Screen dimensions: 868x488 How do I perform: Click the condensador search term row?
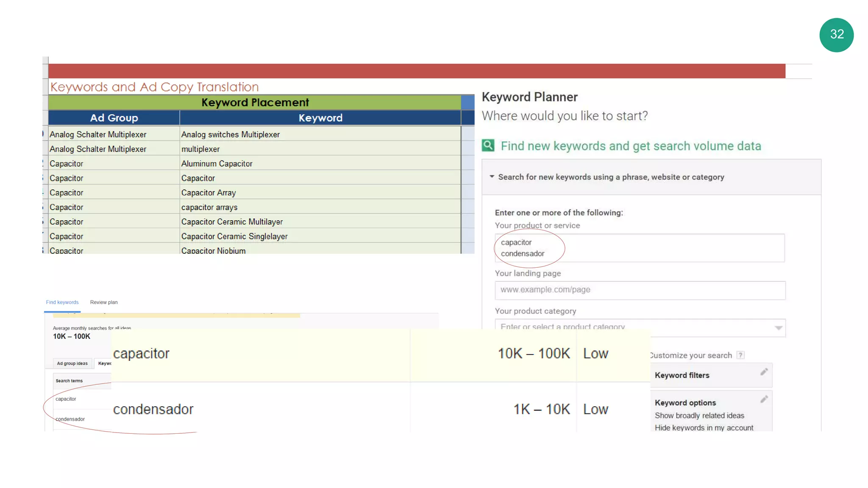[70, 419]
